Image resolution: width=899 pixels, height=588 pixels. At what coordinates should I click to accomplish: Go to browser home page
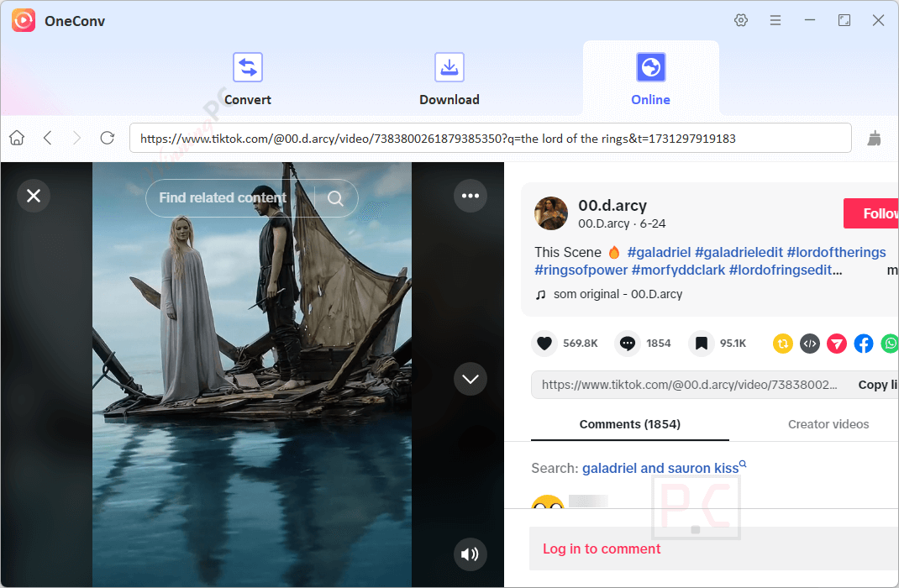17,138
